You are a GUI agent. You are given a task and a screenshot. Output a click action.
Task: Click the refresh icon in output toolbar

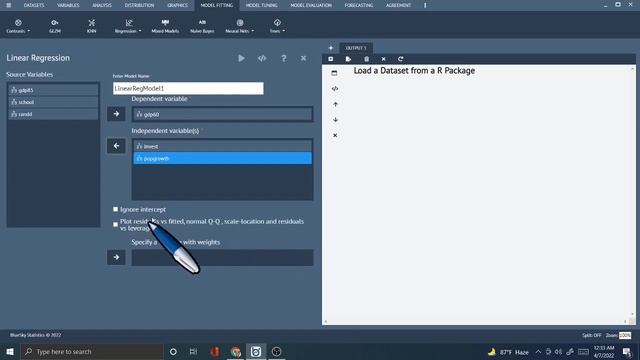400,59
